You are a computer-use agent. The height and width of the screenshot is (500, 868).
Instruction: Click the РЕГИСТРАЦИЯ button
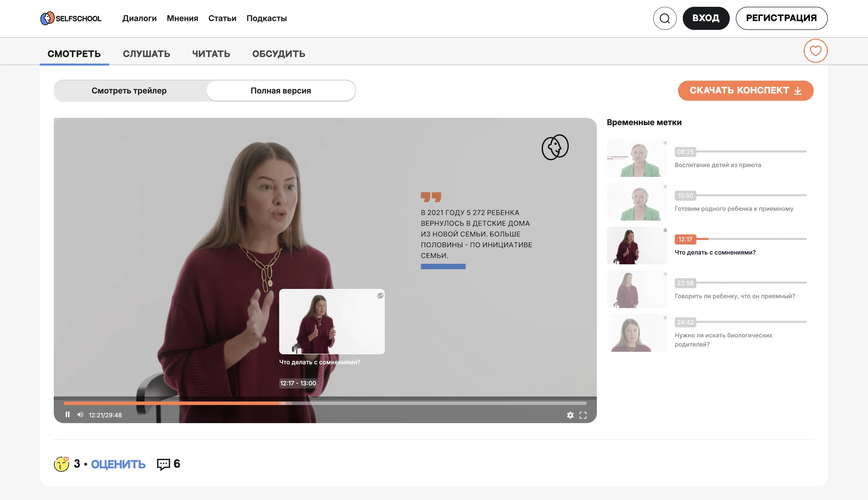(x=782, y=18)
